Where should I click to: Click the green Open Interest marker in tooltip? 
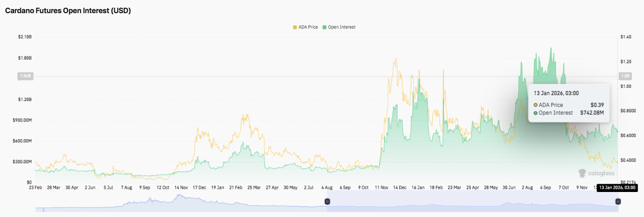pos(536,113)
